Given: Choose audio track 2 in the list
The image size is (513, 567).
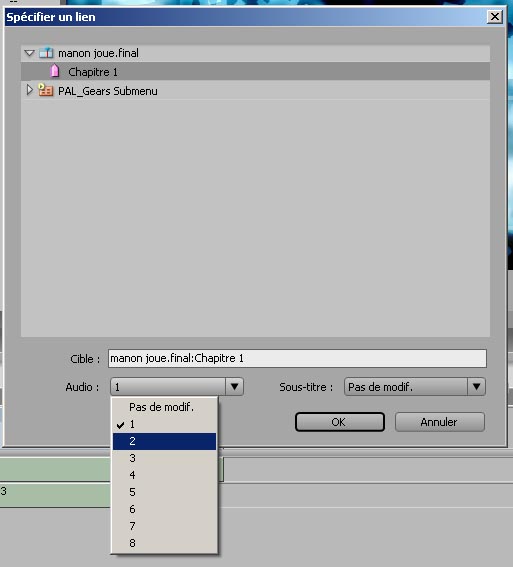Looking at the screenshot, I should click(x=164, y=441).
